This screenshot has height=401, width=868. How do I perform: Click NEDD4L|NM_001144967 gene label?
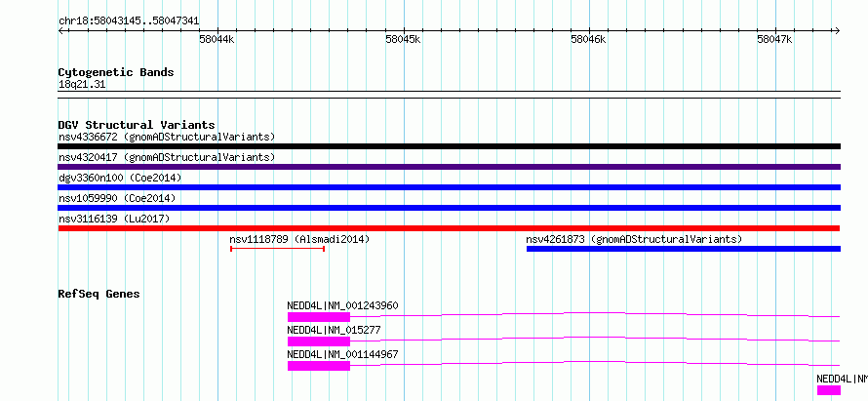pyautogui.click(x=342, y=354)
